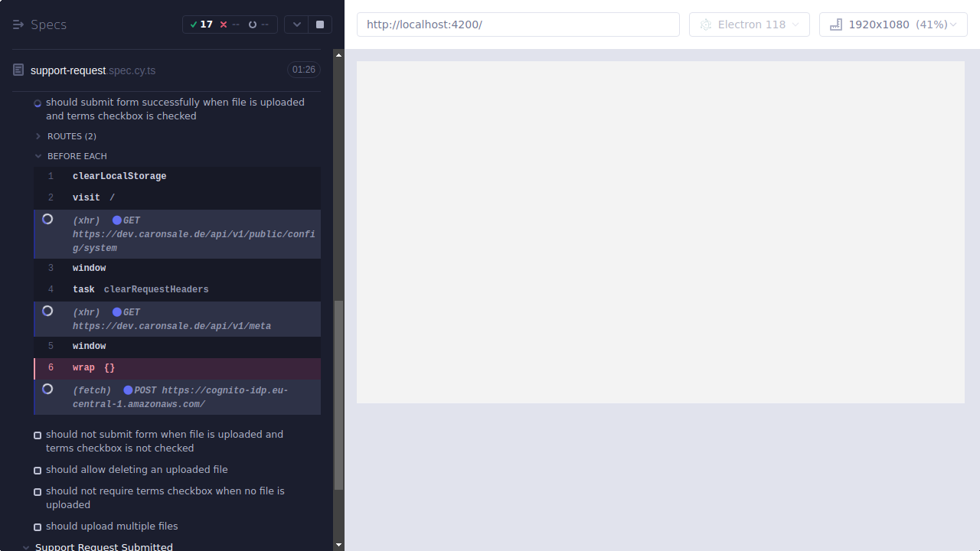The image size is (980, 551).
Task: Click the URL field showing localhost:4200
Action: (518, 24)
